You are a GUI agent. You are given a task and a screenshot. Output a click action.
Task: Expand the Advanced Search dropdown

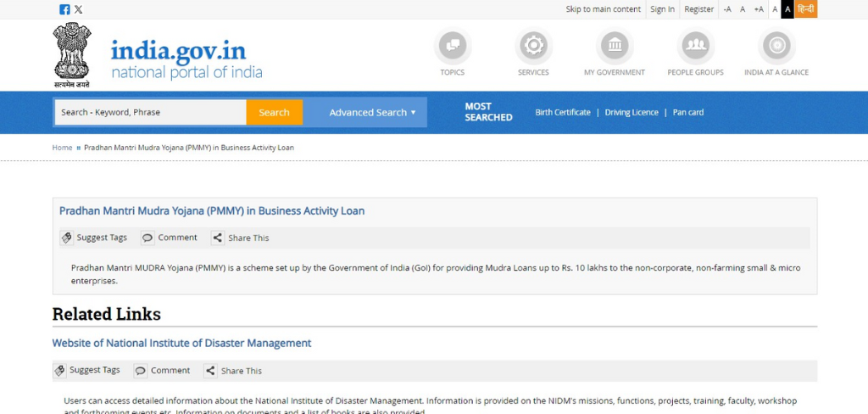point(372,113)
